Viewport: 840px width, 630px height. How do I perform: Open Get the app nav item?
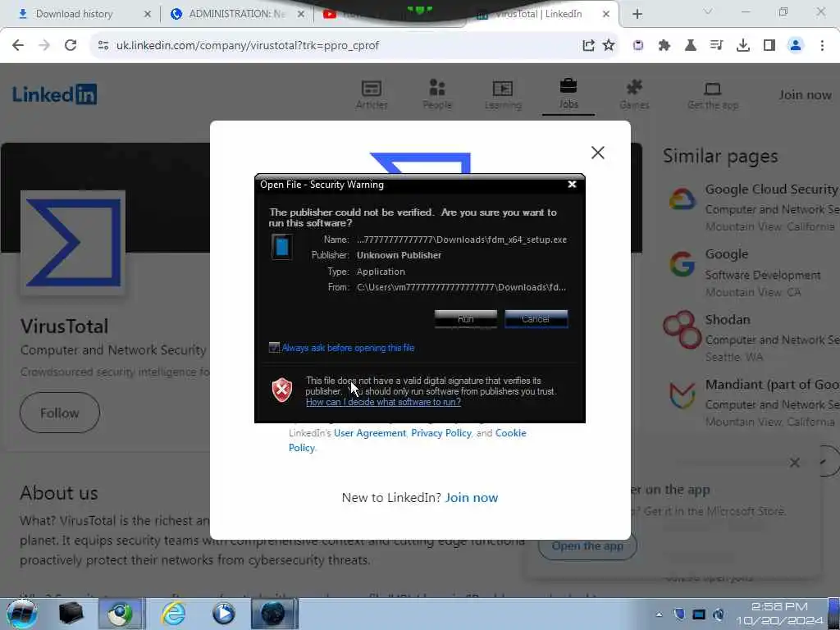click(713, 95)
